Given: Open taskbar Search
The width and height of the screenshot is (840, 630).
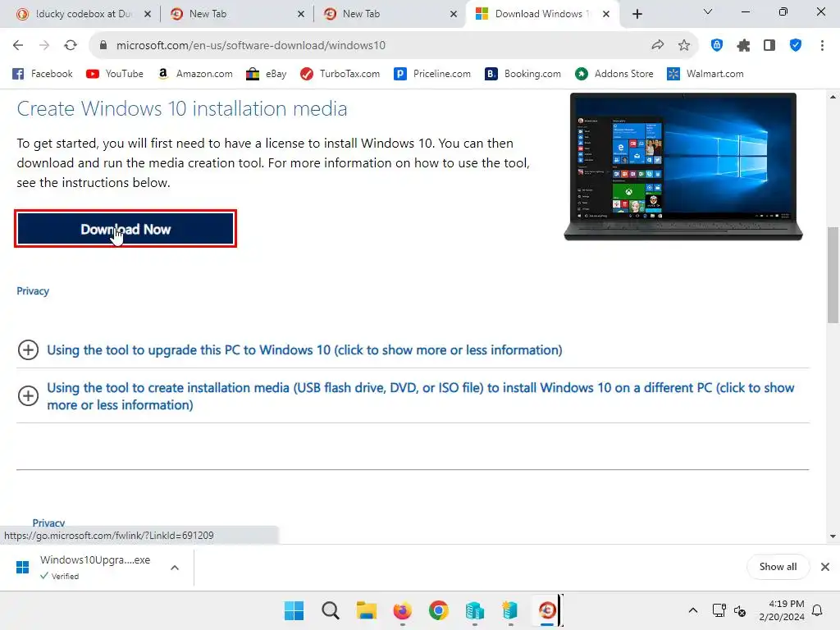Looking at the screenshot, I should (330, 610).
